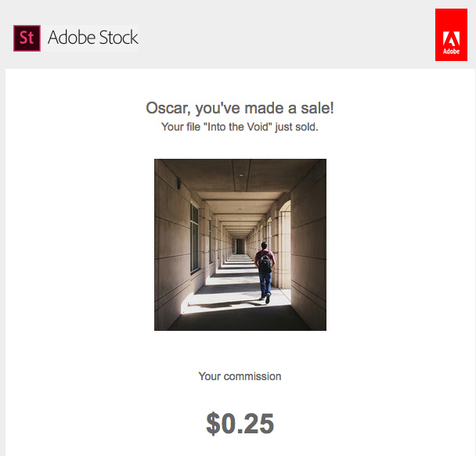
Task: Click the Adobe Stock wordmark text
Action: coord(92,38)
